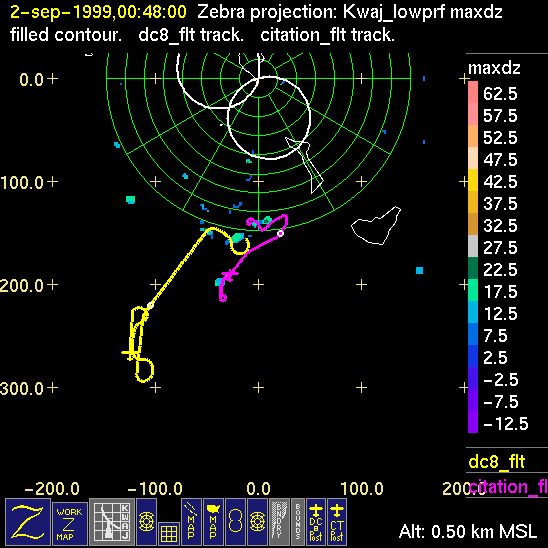
Task: Click the 42.5 yellow color swatch
Action: point(473,180)
